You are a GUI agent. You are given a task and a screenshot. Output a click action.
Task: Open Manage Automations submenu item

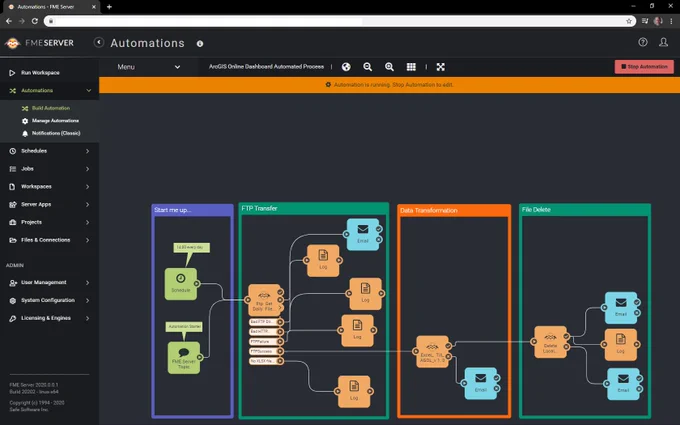click(x=55, y=121)
